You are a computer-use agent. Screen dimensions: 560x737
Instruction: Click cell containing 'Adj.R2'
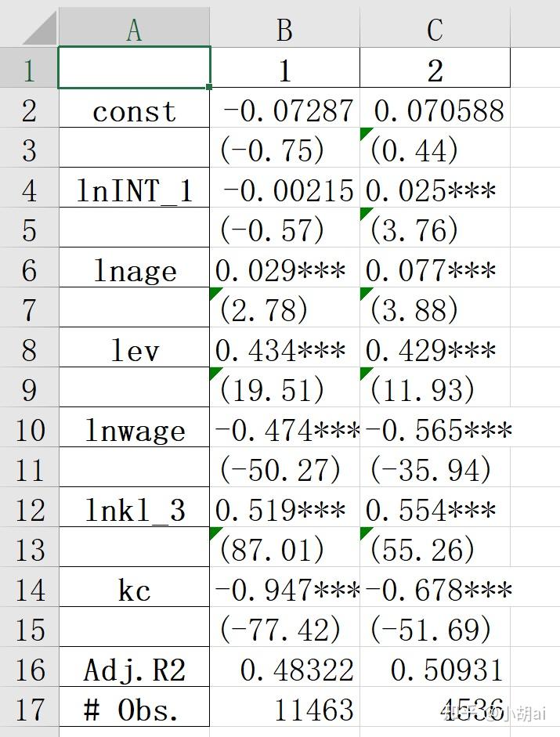(x=134, y=667)
